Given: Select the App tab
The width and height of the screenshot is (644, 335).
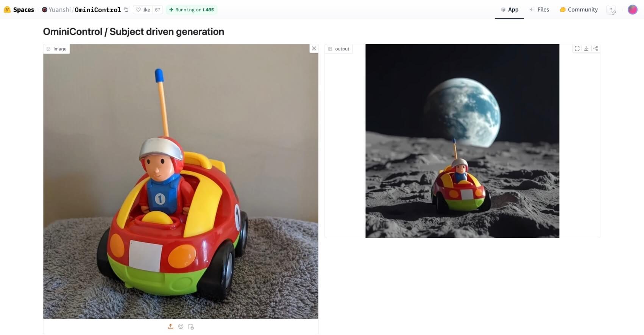Looking at the screenshot, I should [509, 10].
